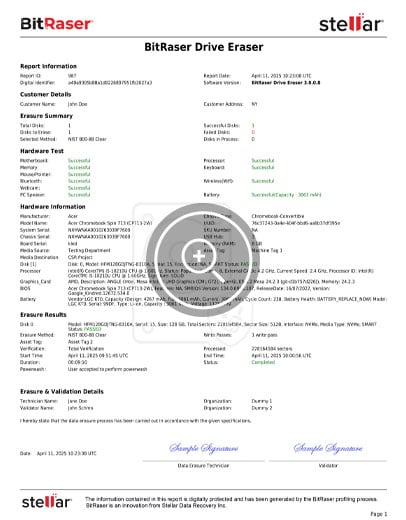Click the 'Chromebook Convertible' value
The height and width of the screenshot is (520, 406).
(278, 216)
